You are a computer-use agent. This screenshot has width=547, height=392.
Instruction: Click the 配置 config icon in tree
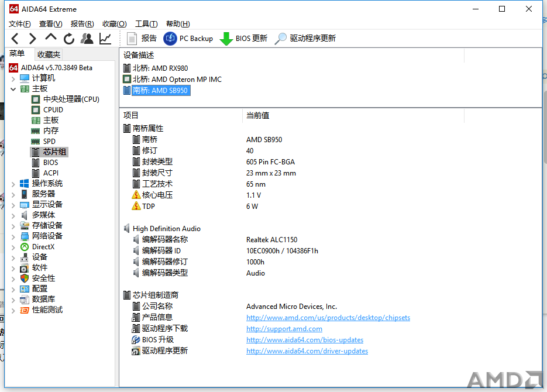point(24,289)
